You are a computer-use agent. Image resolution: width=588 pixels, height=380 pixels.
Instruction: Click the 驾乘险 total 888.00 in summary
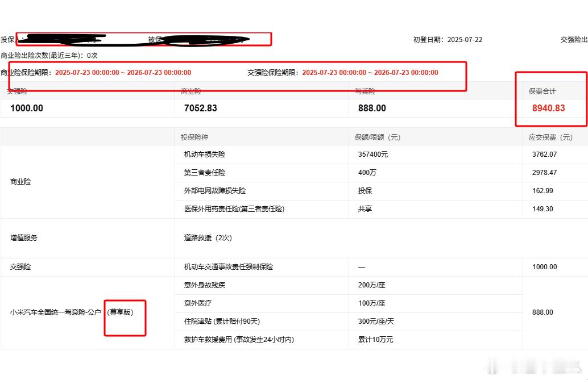pyautogui.click(x=372, y=108)
